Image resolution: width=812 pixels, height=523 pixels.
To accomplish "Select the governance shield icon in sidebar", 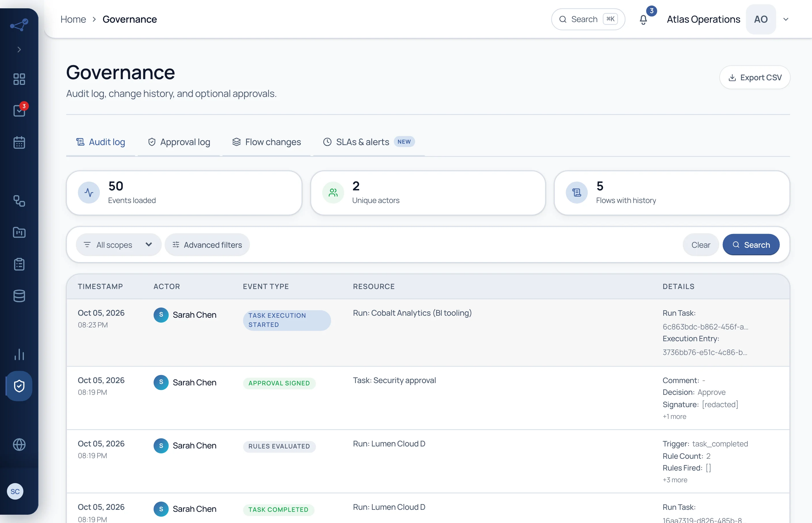I will click(x=19, y=386).
